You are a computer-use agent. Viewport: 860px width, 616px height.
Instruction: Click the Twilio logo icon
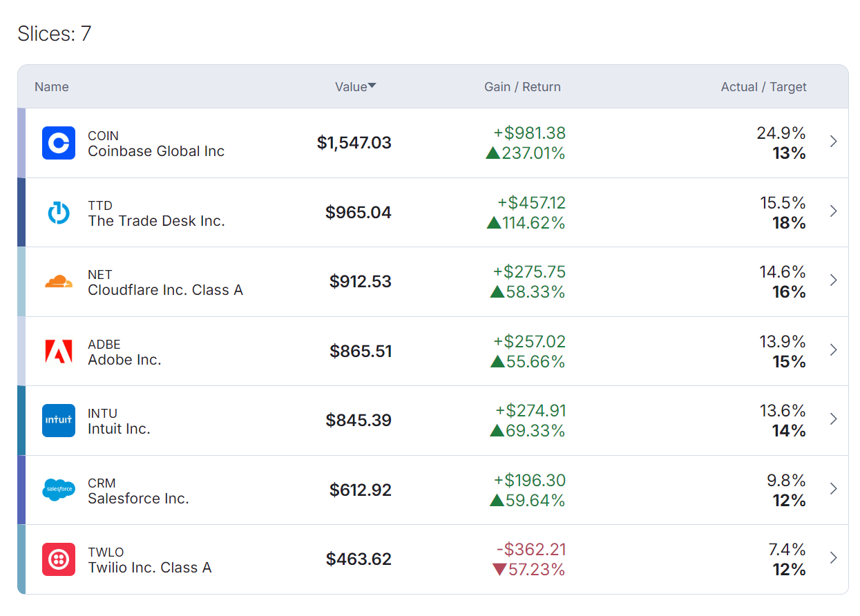(x=59, y=559)
